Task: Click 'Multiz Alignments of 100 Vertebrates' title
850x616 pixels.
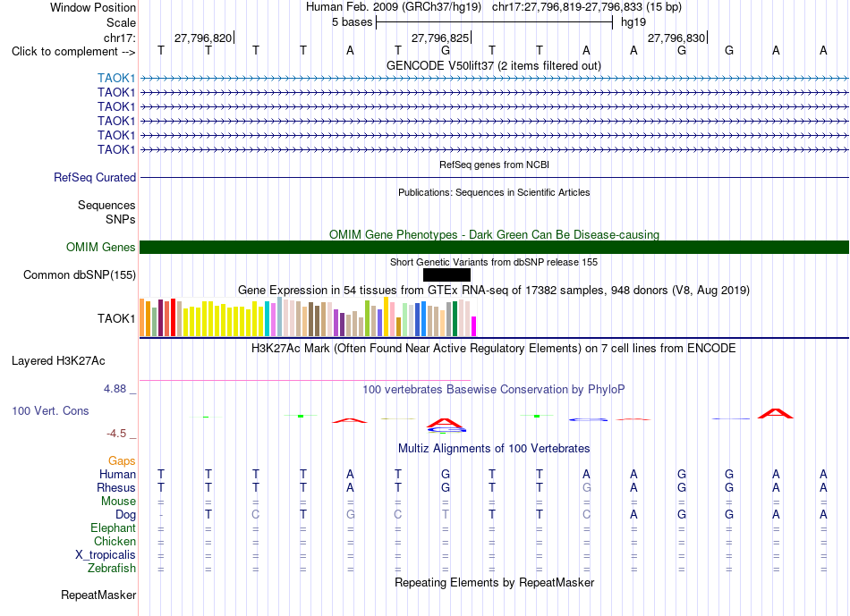Action: (494, 449)
